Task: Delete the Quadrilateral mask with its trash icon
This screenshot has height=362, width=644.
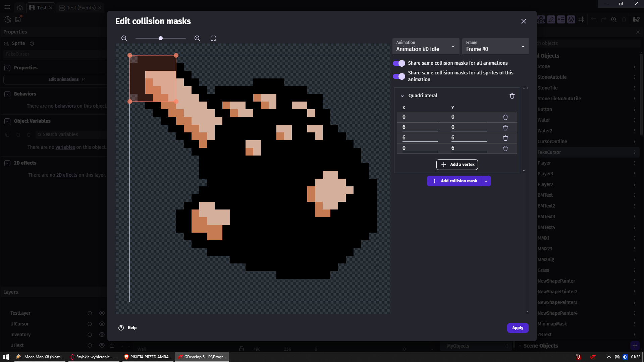Action: (x=512, y=96)
